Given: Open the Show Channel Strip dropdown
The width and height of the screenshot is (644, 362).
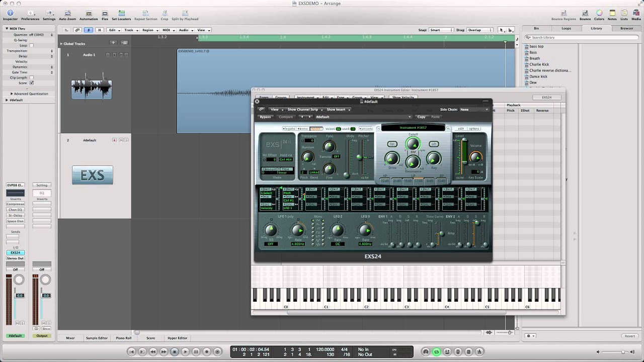Looking at the screenshot, I should 304,109.
